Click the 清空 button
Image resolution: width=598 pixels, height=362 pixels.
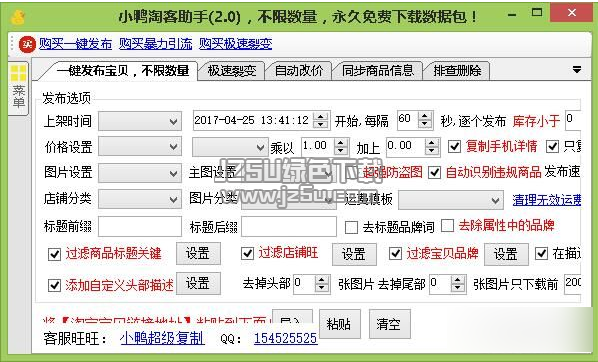pos(389,324)
